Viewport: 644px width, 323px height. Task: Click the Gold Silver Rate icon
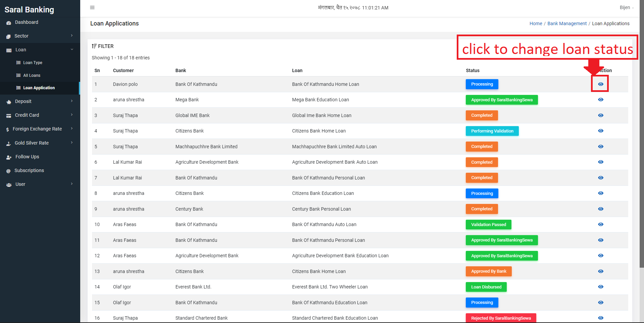[9, 143]
